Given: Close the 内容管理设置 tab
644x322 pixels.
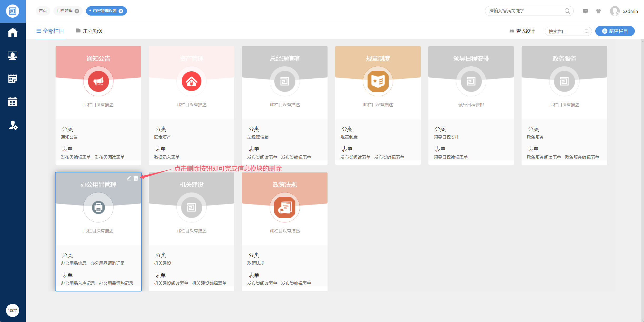Looking at the screenshot, I should [121, 11].
